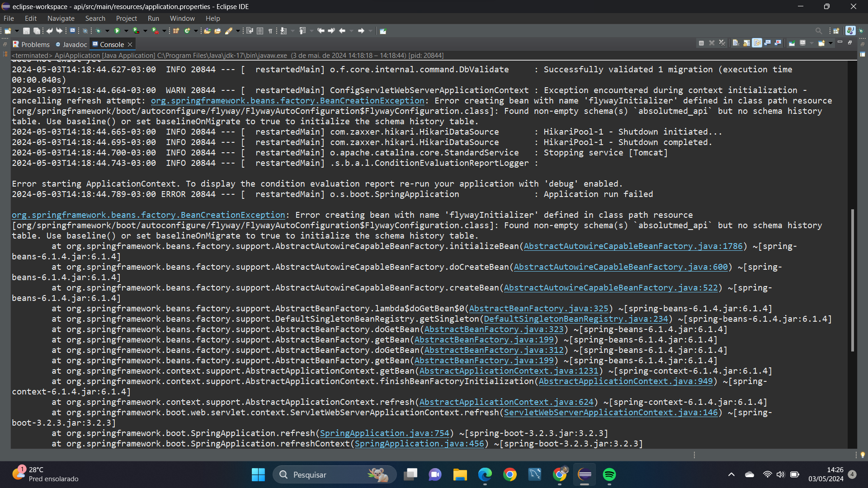Image resolution: width=868 pixels, height=488 pixels.
Task: Click the Open Task folder icon
Action: [x=217, y=31]
